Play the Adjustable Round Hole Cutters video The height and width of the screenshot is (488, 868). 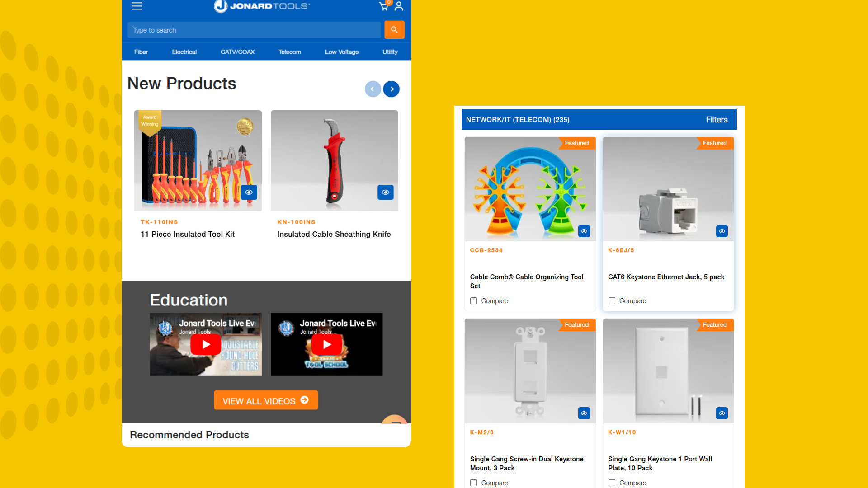(x=206, y=345)
